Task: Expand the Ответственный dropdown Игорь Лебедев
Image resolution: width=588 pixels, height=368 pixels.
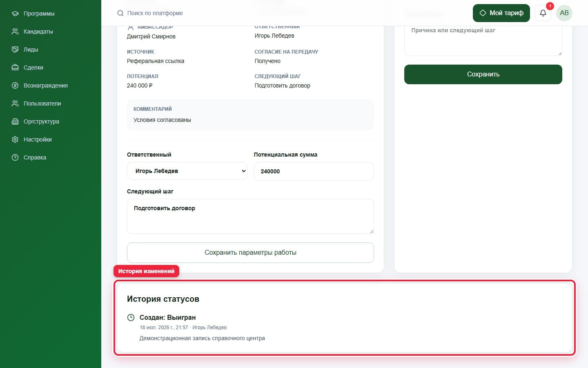Action: [x=187, y=171]
